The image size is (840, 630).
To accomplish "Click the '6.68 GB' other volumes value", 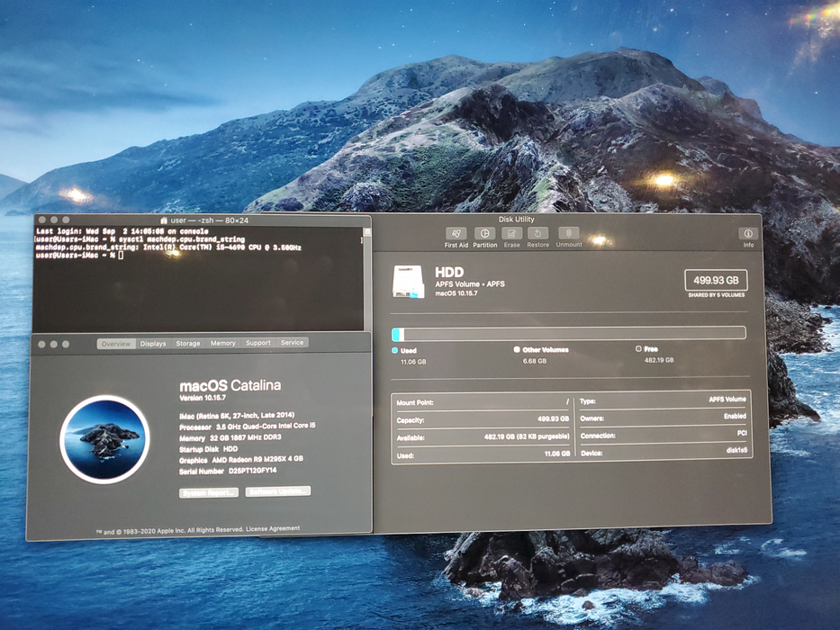I will point(535,361).
